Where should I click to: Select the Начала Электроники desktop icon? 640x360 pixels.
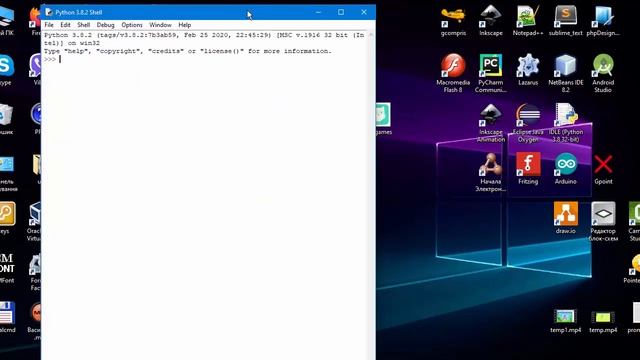491,173
